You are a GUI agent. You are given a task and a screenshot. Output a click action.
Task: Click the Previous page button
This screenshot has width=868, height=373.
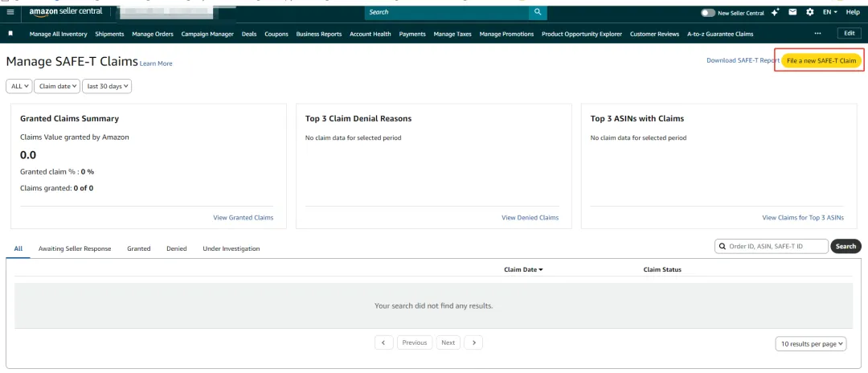point(415,342)
